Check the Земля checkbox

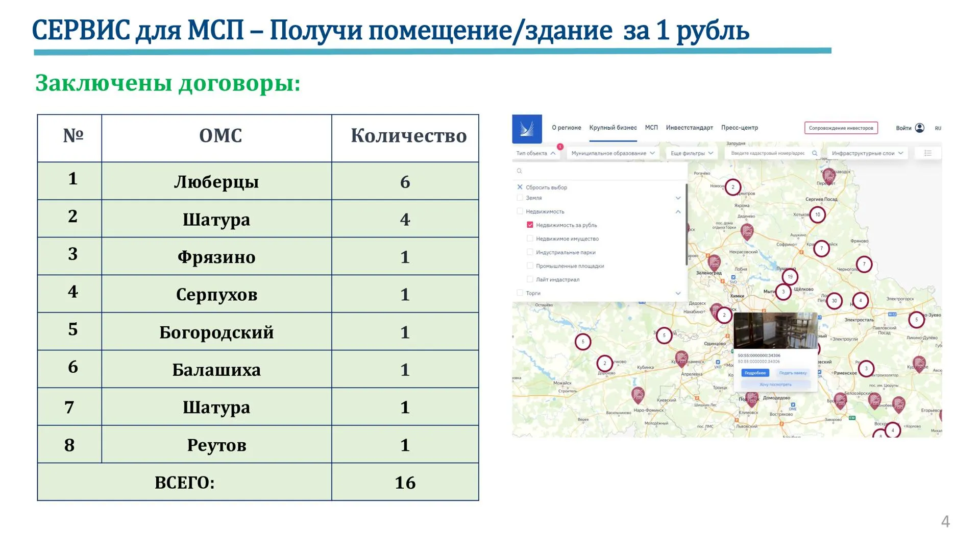520,198
